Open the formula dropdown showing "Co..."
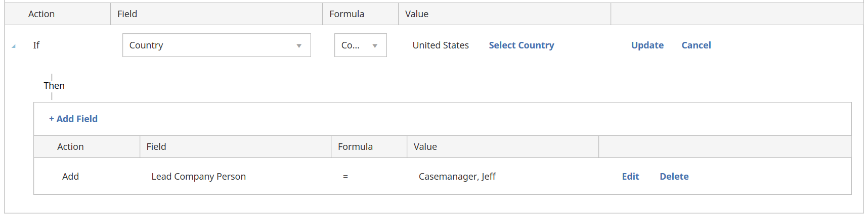Viewport: 868px width, 215px height. [x=360, y=45]
